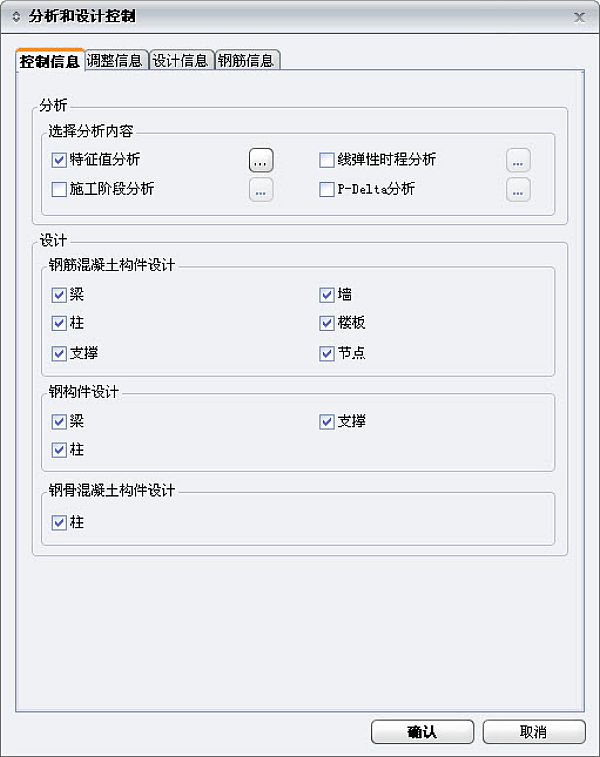
Task: Uncheck 墙 under 钢筋混凝土构件设计
Action: [326, 295]
